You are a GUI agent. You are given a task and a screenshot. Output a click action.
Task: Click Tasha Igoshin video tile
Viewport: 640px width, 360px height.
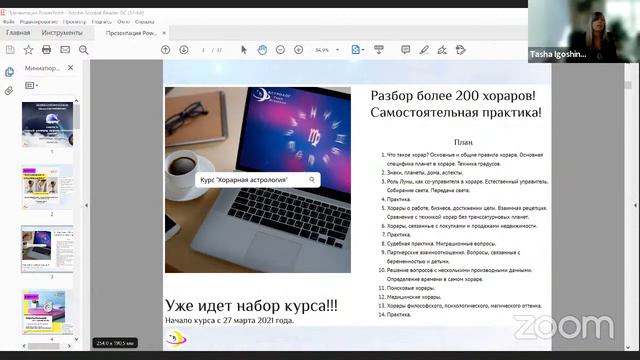pos(584,31)
